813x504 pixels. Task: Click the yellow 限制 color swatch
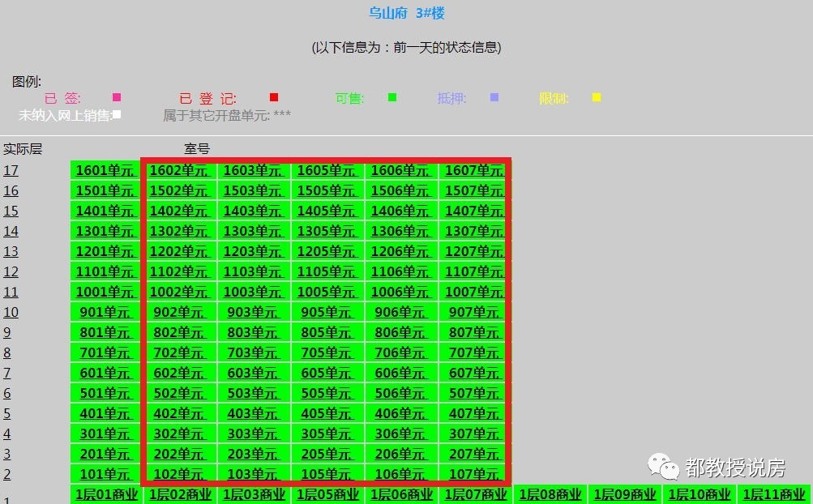click(x=596, y=96)
